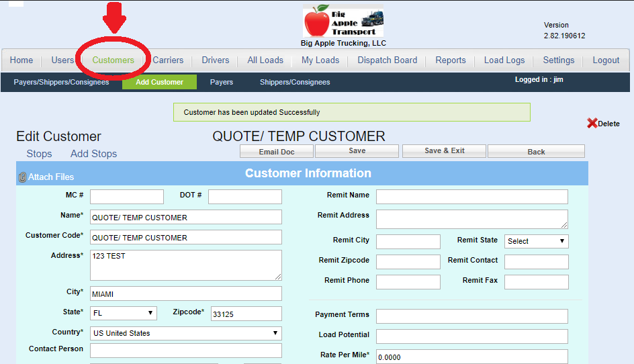Image resolution: width=634 pixels, height=364 pixels.
Task: Click the Save button
Action: [357, 151]
